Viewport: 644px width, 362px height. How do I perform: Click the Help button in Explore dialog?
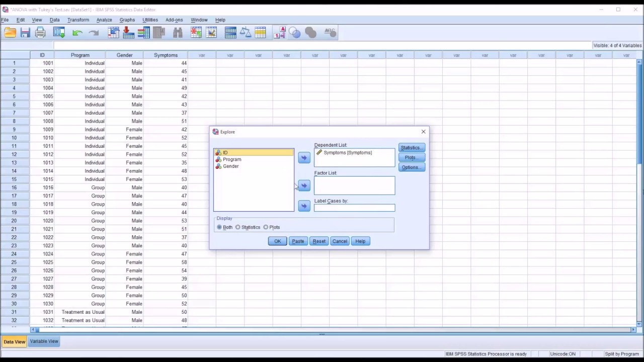point(360,241)
